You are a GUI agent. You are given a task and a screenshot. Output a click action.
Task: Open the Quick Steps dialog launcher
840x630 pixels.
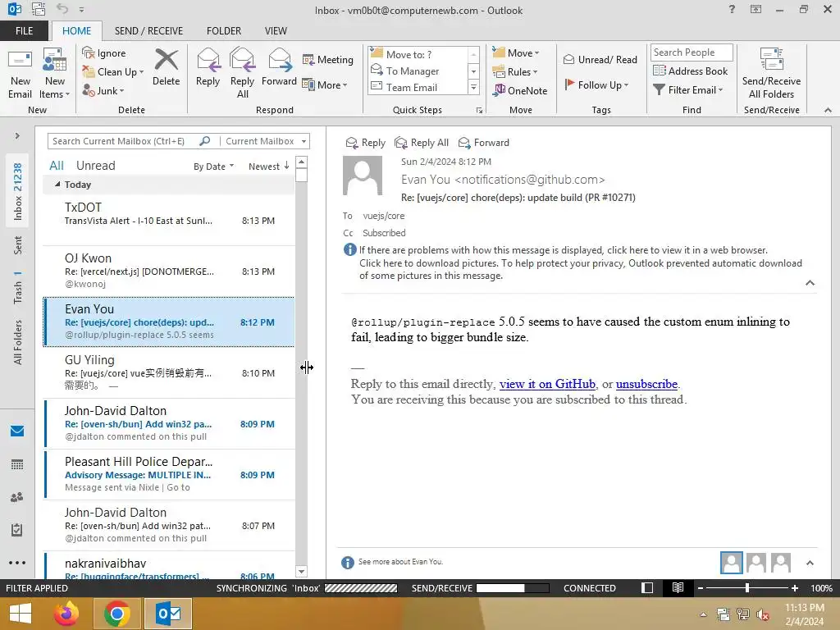coord(479,111)
